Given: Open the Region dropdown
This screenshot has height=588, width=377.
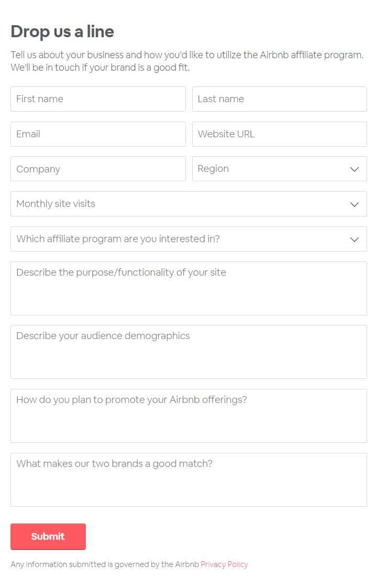Looking at the screenshot, I should (x=279, y=169).
